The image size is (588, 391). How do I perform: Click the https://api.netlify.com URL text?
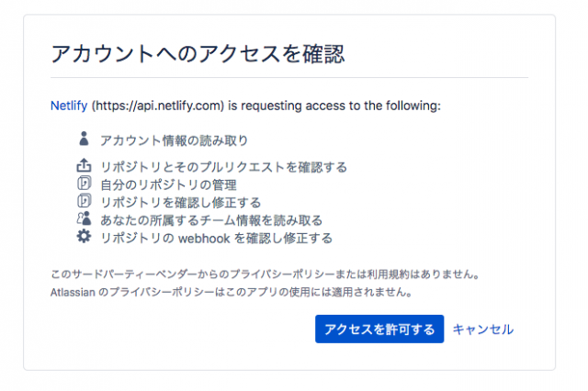click(157, 106)
